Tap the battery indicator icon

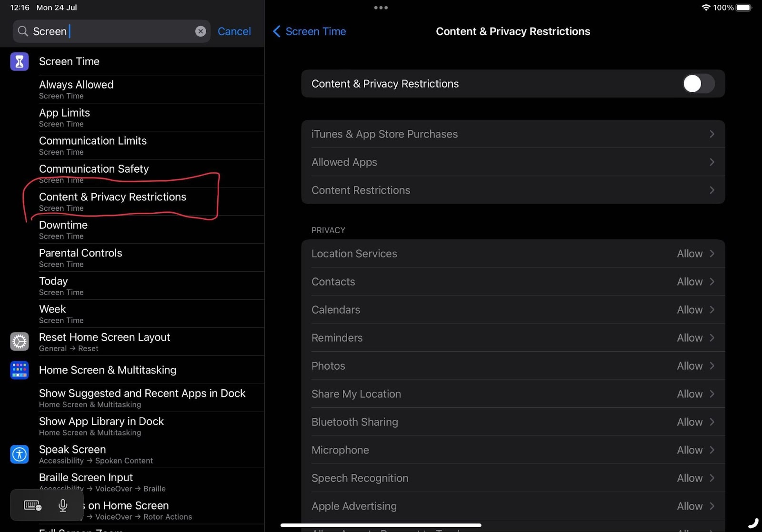coord(744,8)
